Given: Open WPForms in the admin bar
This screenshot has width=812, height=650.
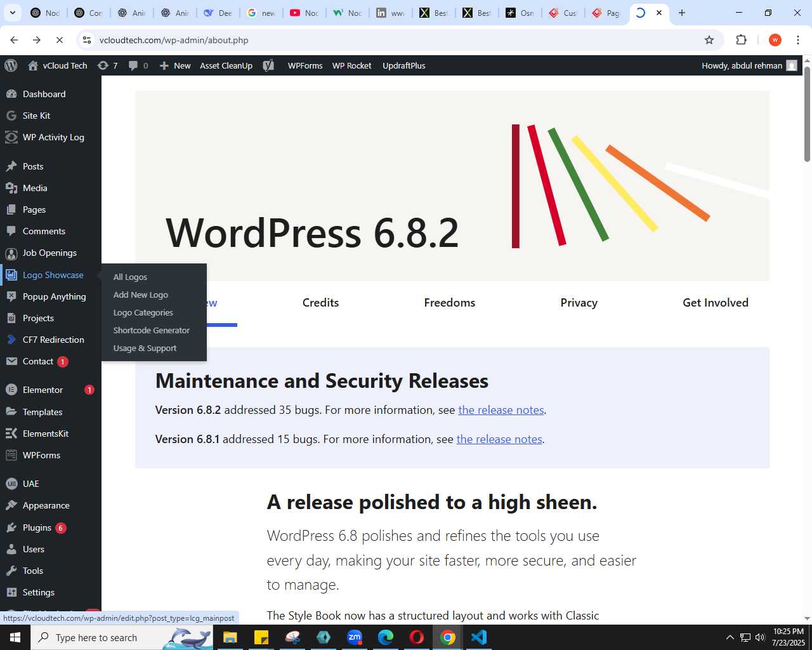Looking at the screenshot, I should pyautogui.click(x=305, y=65).
